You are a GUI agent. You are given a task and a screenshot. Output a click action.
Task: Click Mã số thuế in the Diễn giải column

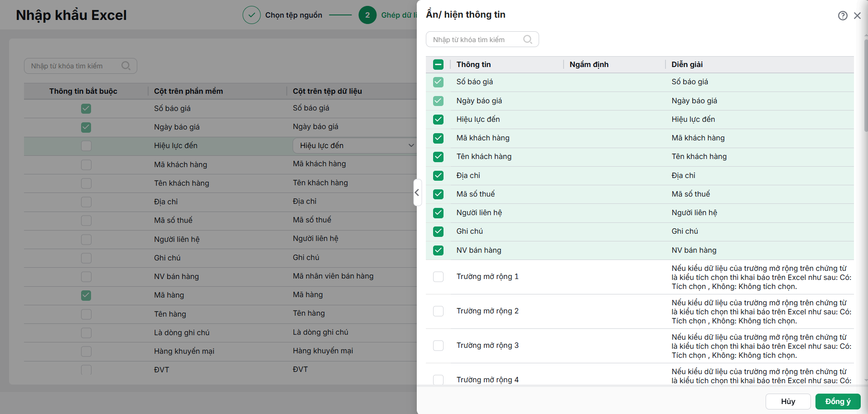(691, 194)
